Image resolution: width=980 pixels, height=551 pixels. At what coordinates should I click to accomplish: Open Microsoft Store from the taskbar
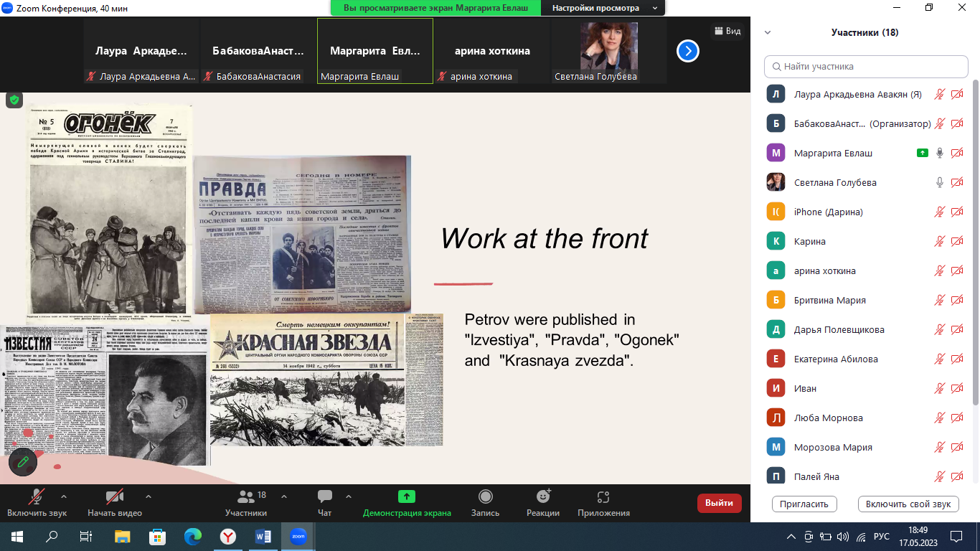click(x=157, y=536)
